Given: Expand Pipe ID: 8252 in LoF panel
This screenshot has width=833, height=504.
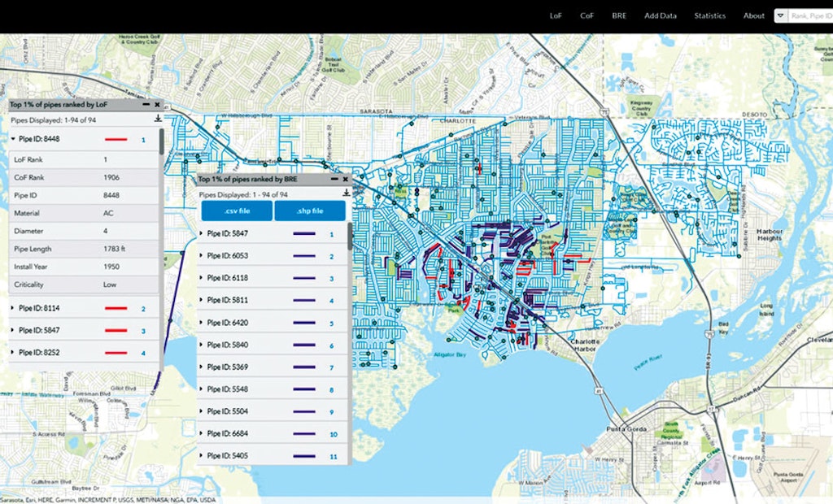Looking at the screenshot, I should tap(13, 353).
